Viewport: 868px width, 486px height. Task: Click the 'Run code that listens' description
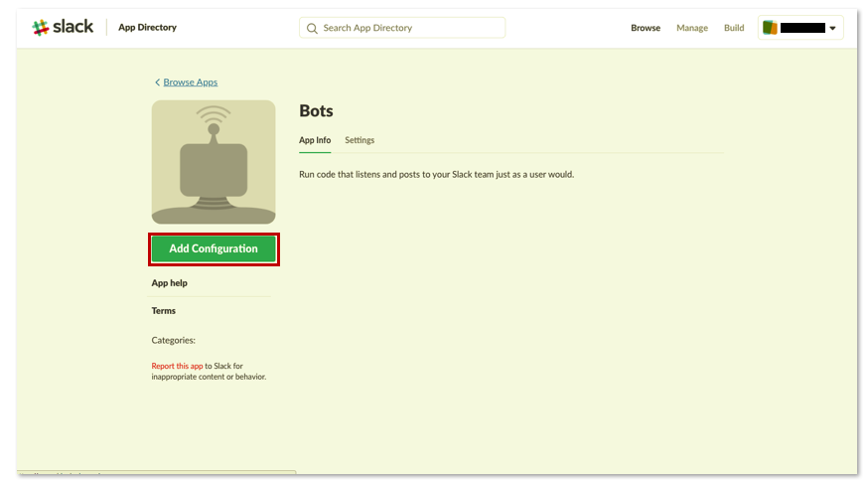tap(437, 175)
